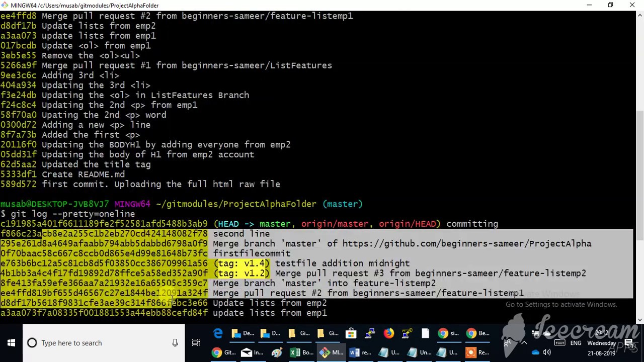Switch to Firefox on the taskbar
The height and width of the screenshot is (362, 644).
(388, 333)
